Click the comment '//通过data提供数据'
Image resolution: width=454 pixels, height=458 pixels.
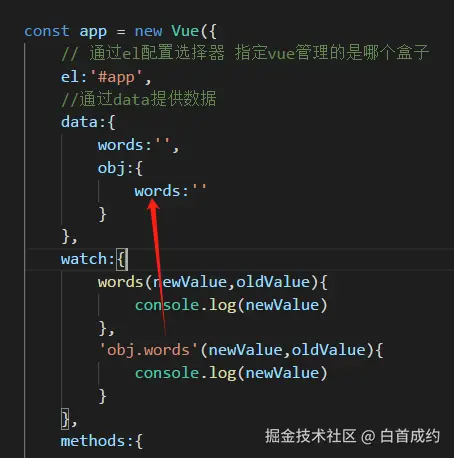click(139, 99)
